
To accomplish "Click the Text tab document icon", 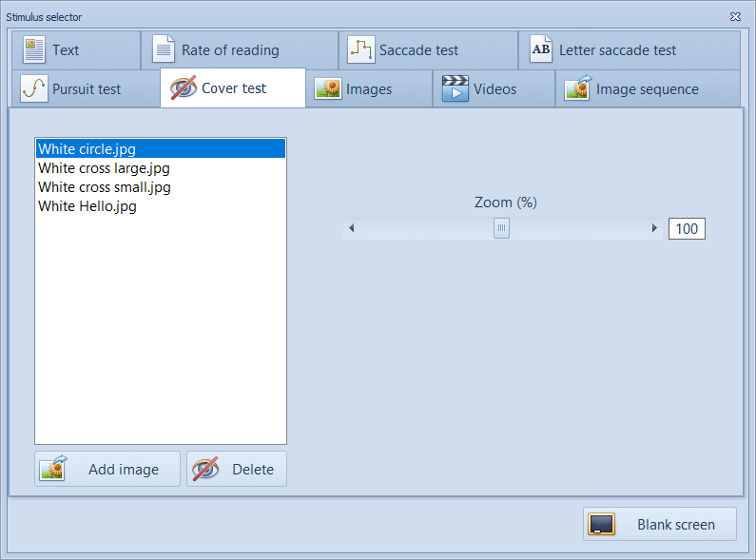I will (34, 49).
